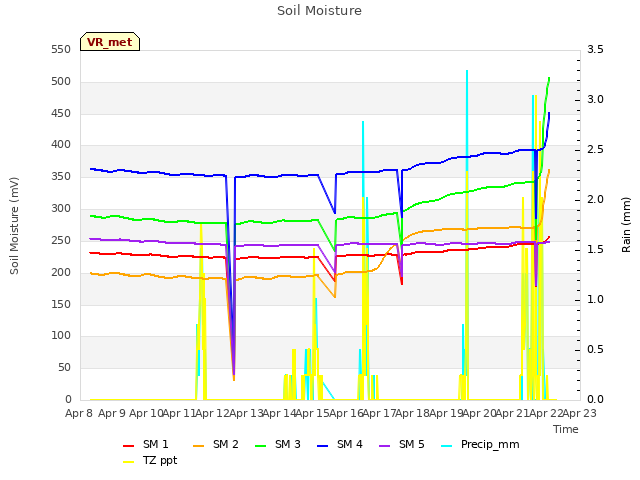Click the Apr 8 x-axis tick label
640x480 pixels.
click(x=79, y=413)
